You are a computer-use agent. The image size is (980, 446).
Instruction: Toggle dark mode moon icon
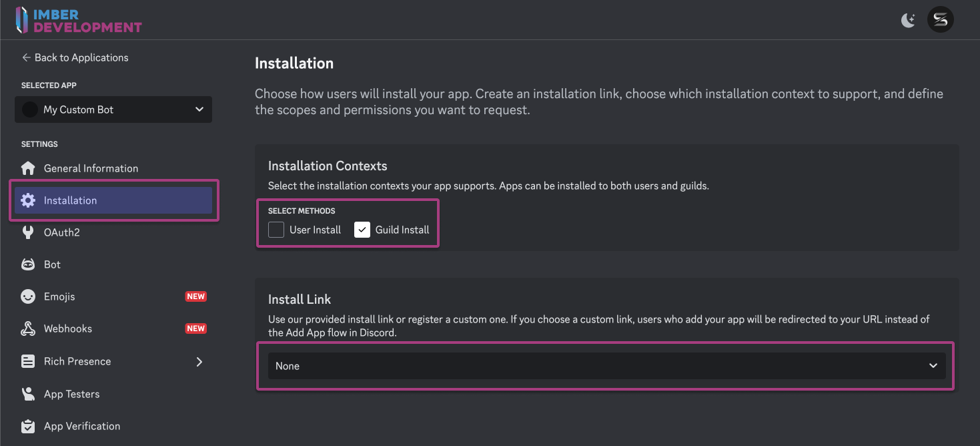coord(908,20)
